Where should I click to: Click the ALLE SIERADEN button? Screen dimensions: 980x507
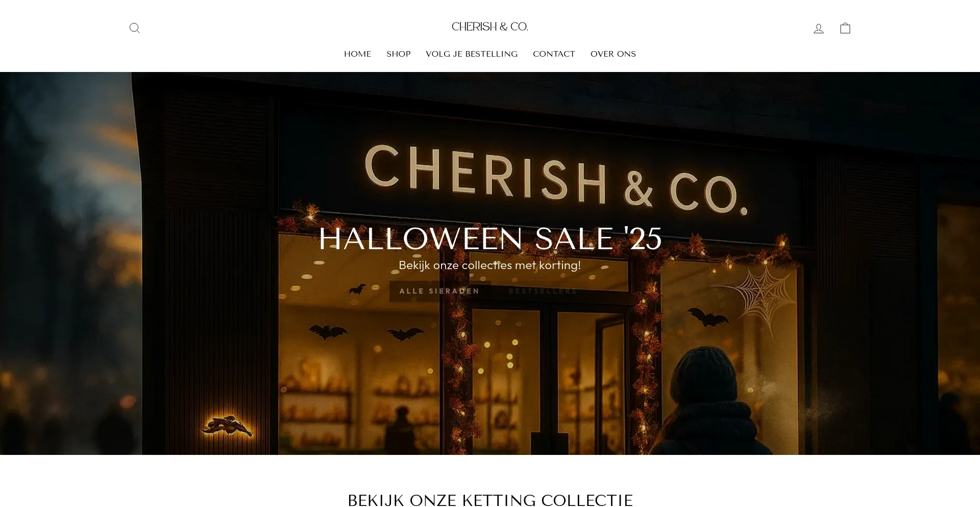[x=440, y=291]
